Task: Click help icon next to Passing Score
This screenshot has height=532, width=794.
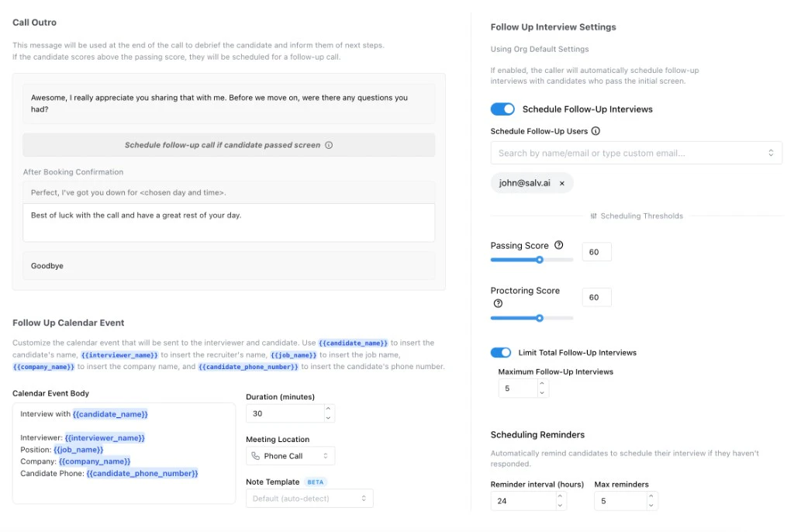Action: point(558,245)
